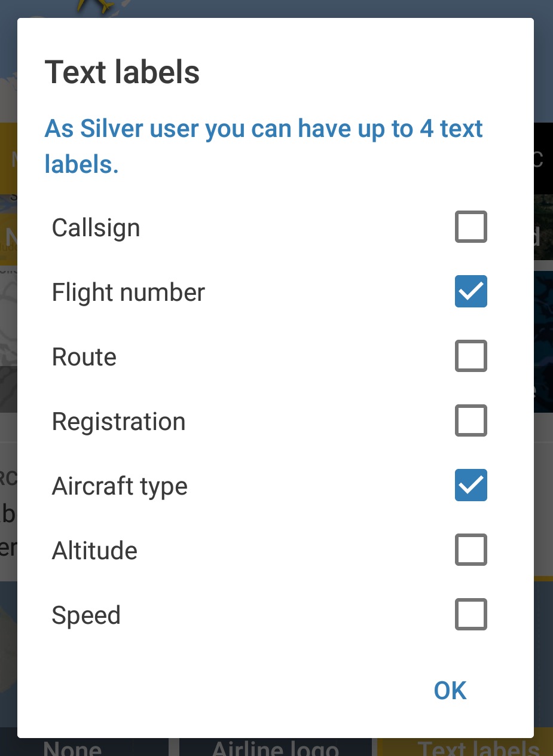Image resolution: width=553 pixels, height=756 pixels.
Task: Select the Flight number label text
Action: 129,292
